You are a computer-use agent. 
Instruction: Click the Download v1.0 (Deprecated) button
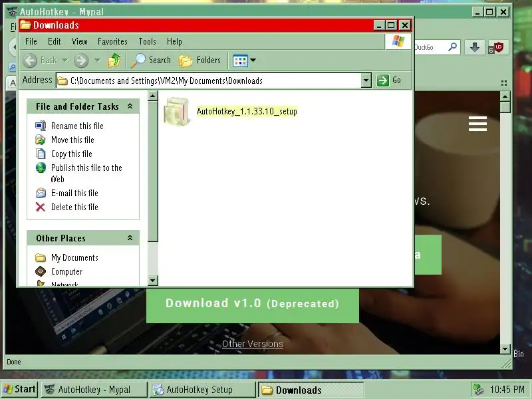(253, 305)
